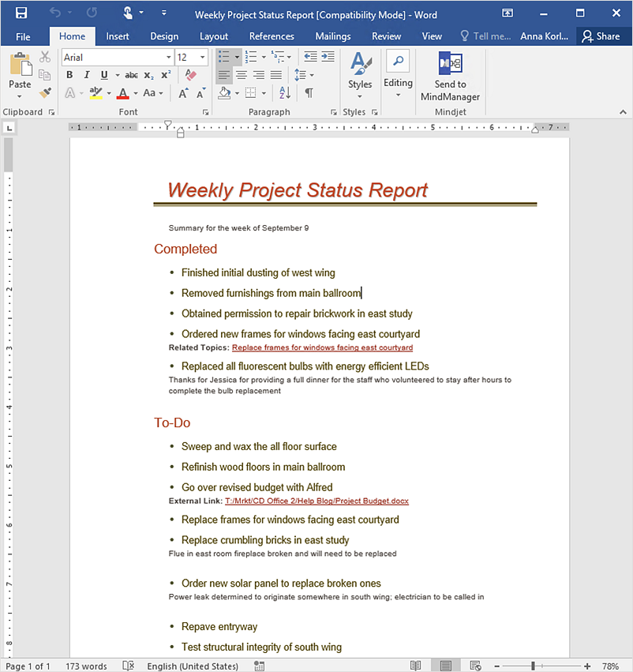Click the Clear All Formatting icon
The height and width of the screenshot is (672, 633).
pos(190,75)
